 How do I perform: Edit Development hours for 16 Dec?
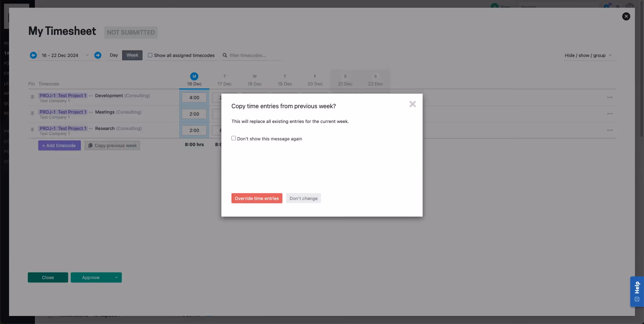pos(194,98)
